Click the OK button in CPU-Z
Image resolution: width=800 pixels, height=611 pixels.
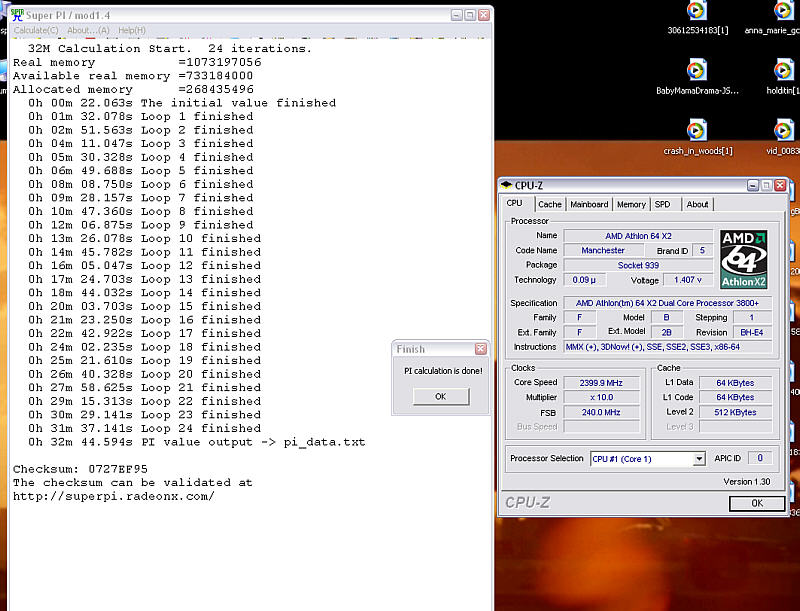757,503
